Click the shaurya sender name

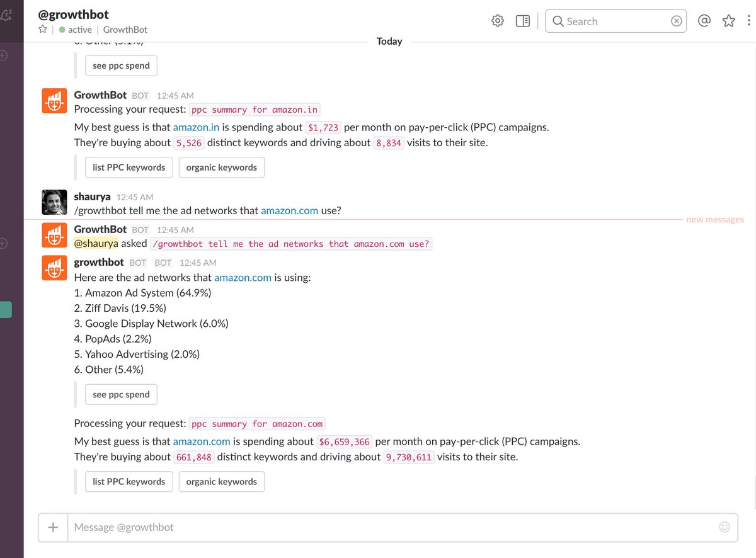tap(92, 196)
